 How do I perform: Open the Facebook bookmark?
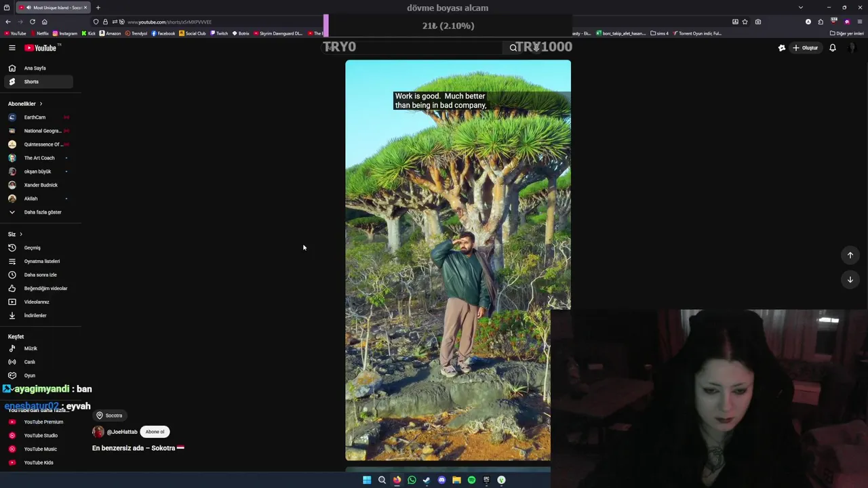pyautogui.click(x=163, y=33)
